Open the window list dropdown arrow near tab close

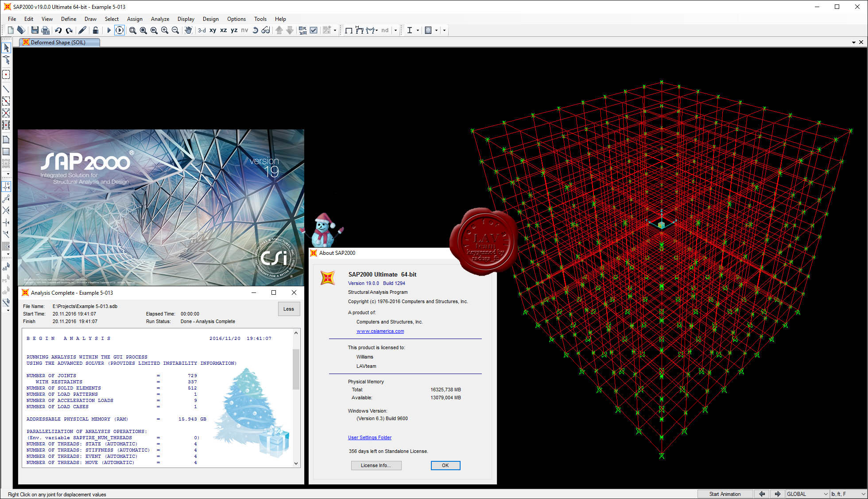click(x=853, y=43)
